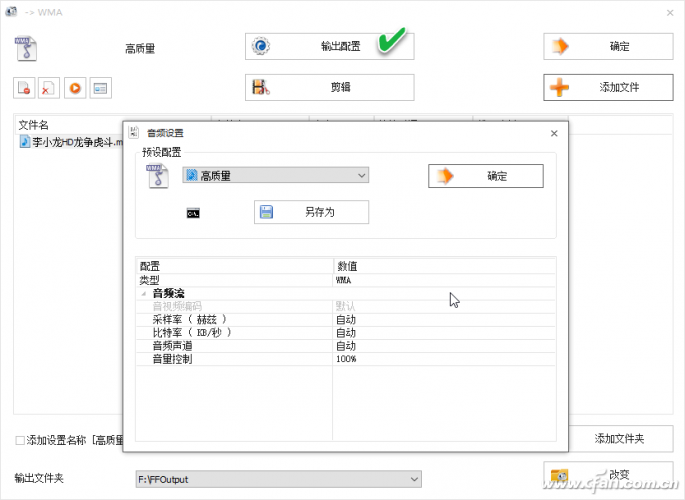Viewport: 685px width, 500px height.
Task: Open the 剪辑 clip editor button
Action: click(x=329, y=87)
